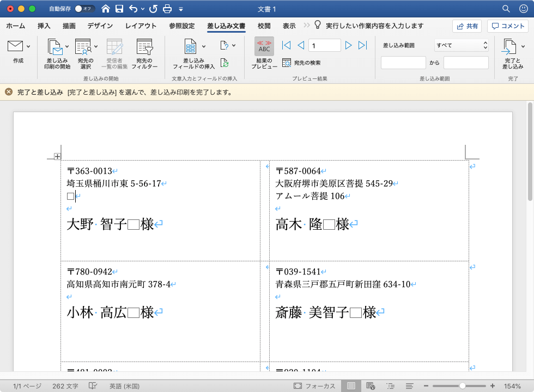The width and height of the screenshot is (534, 392).
Task: Expand 宛先の選択 dropdown arrow
Action: coord(96,46)
